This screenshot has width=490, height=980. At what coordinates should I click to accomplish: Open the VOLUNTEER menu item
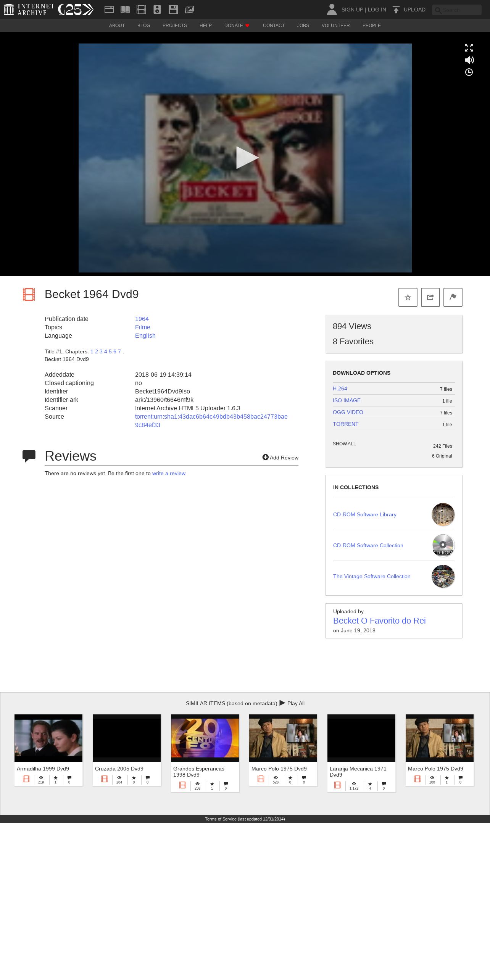[335, 26]
